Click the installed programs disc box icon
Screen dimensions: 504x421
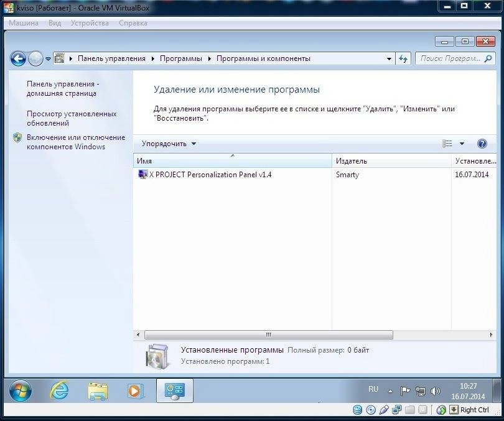(157, 356)
